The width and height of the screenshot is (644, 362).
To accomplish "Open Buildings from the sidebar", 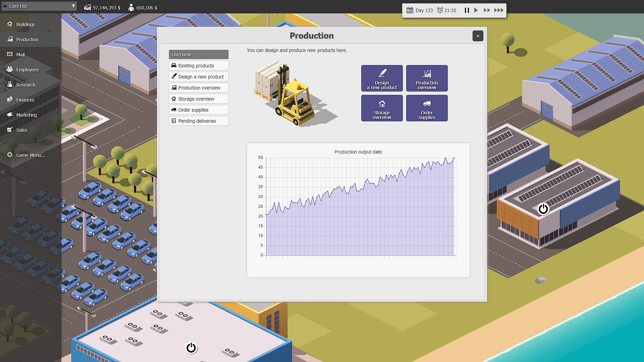I will coord(25,24).
